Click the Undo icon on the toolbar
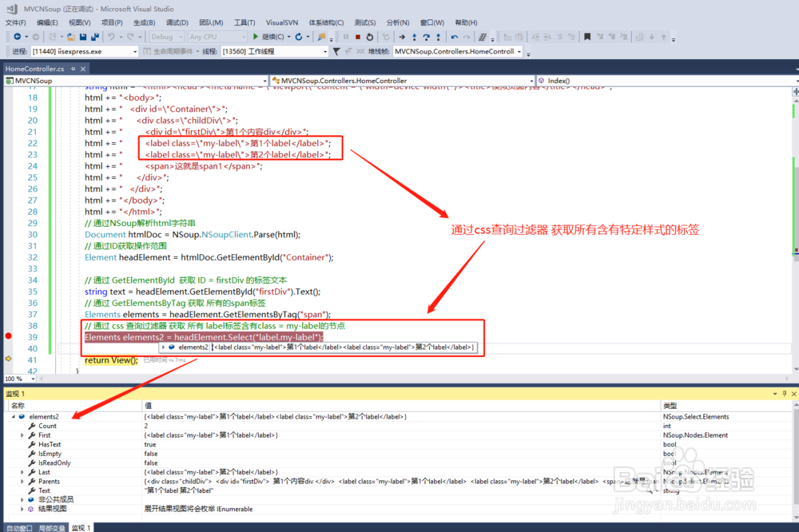The height and width of the screenshot is (532, 799). coord(111,37)
